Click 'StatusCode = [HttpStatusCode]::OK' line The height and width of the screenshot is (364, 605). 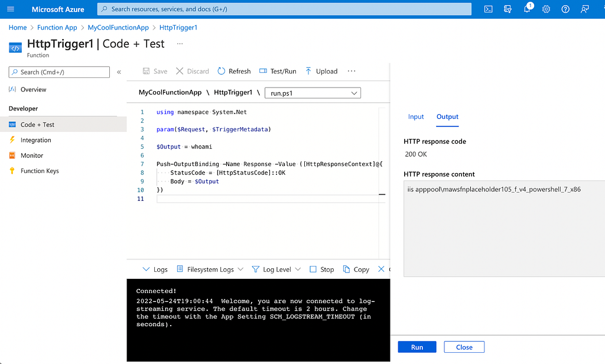point(227,173)
